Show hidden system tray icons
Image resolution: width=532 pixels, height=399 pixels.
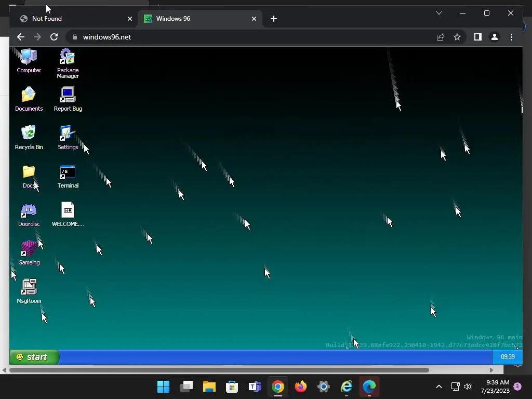pyautogui.click(x=438, y=387)
